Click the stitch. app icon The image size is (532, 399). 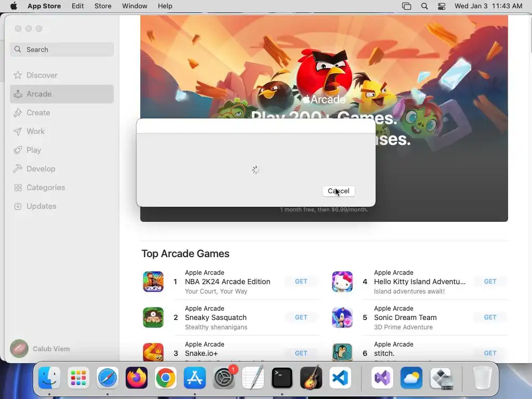(x=342, y=352)
